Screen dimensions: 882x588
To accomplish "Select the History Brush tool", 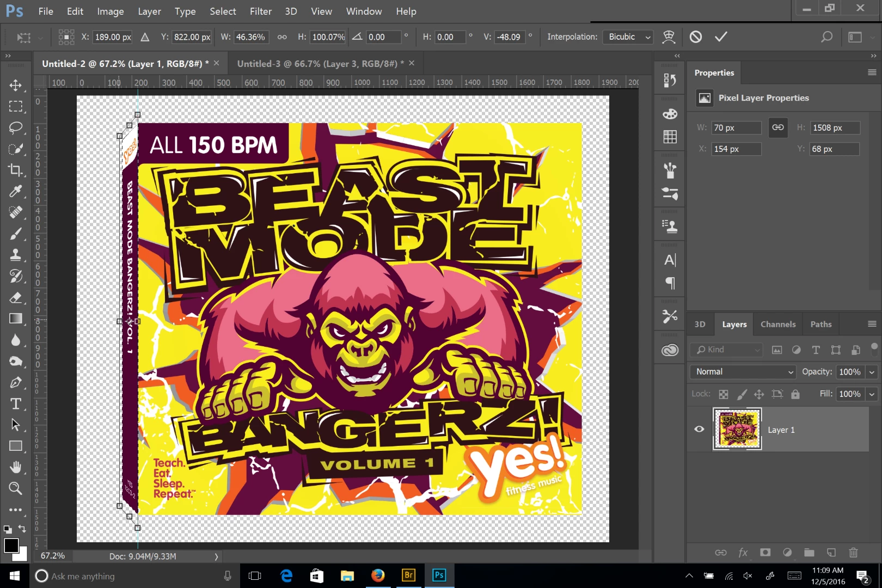I will [15, 276].
